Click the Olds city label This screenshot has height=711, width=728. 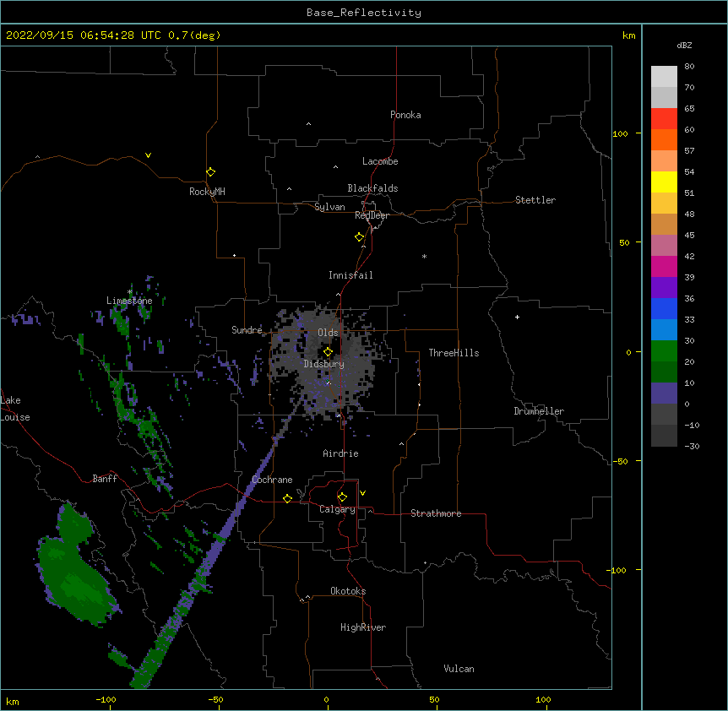tap(328, 333)
